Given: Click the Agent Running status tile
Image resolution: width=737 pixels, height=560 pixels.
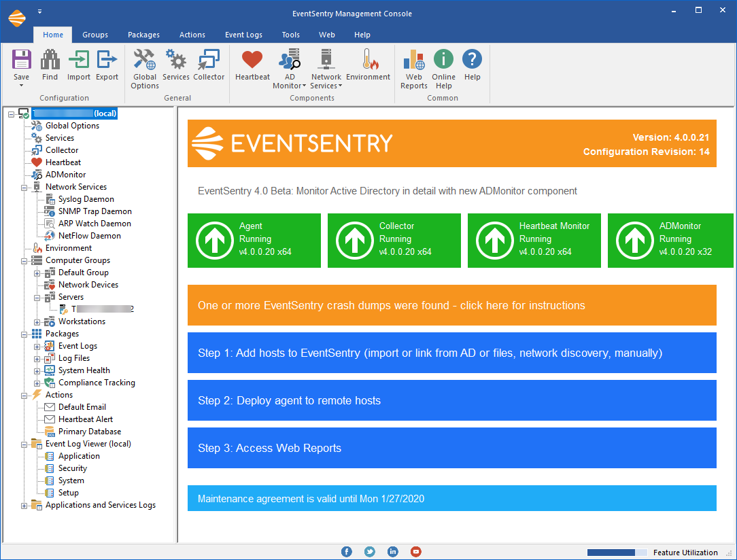Looking at the screenshot, I should click(x=254, y=241).
